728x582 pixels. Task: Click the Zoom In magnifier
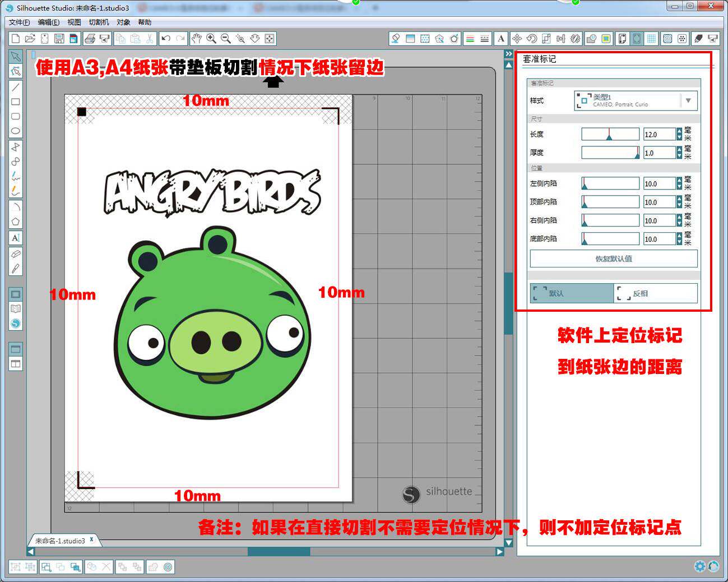pyautogui.click(x=211, y=39)
